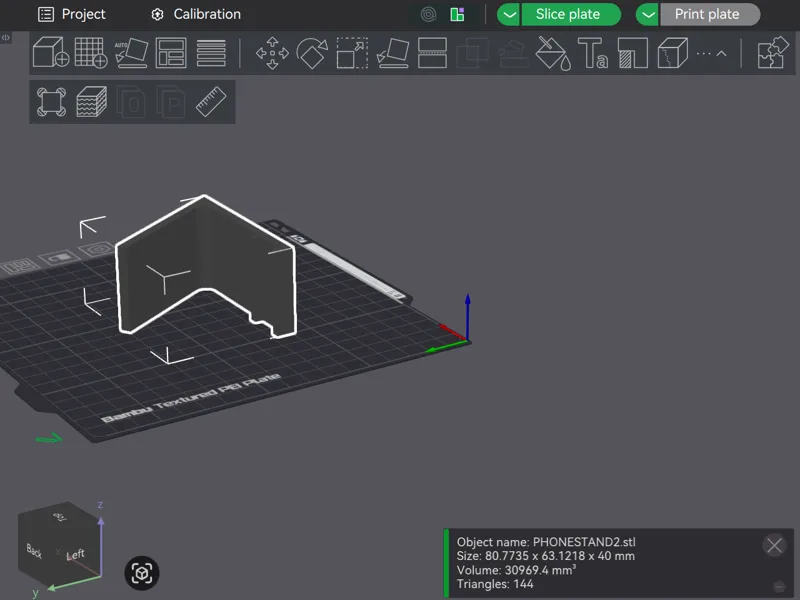Select the Text shape tool
Screen dimensions: 800x600
593,53
